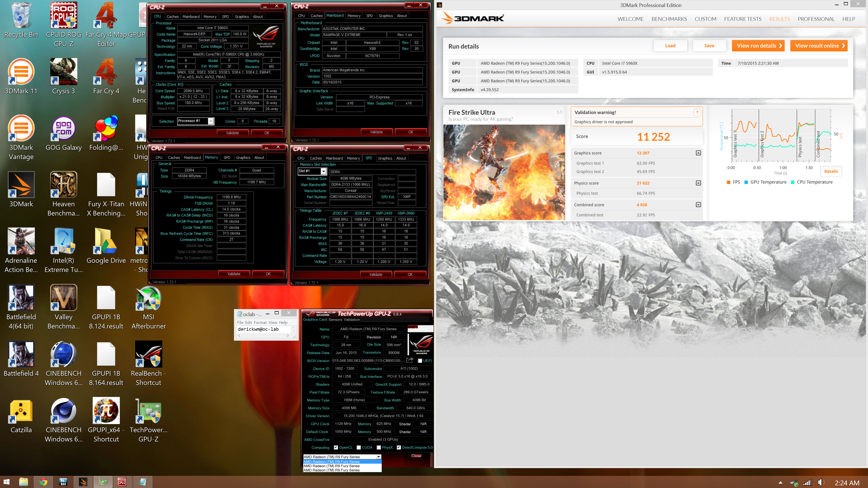Toggle the UEFI checkbox in GPU-Z
Screen dimensions: 868x488
(420, 361)
